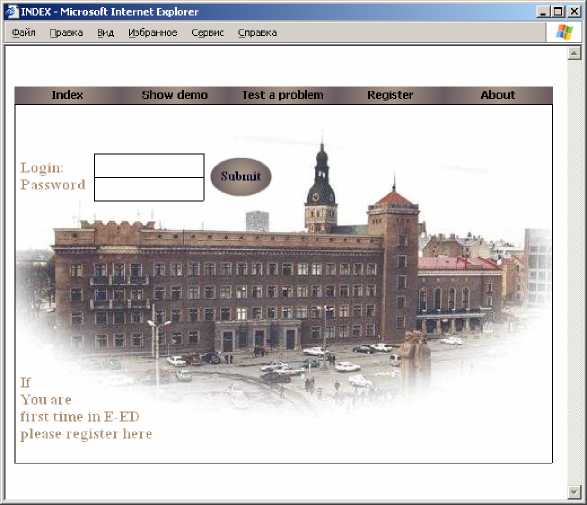This screenshot has height=505, width=587.
Task: Focus the Login input field
Action: tap(149, 165)
